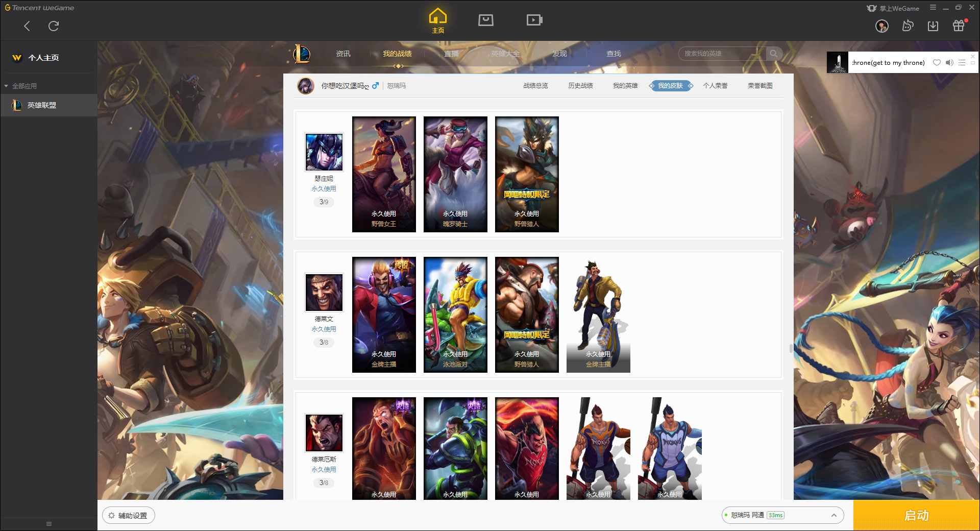Click the throne song title text
Screen dimensions: 980x531
888,63
